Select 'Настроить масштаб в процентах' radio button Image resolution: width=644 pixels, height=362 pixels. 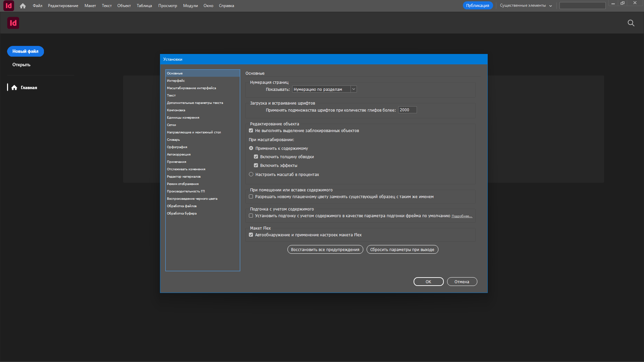pos(251,174)
